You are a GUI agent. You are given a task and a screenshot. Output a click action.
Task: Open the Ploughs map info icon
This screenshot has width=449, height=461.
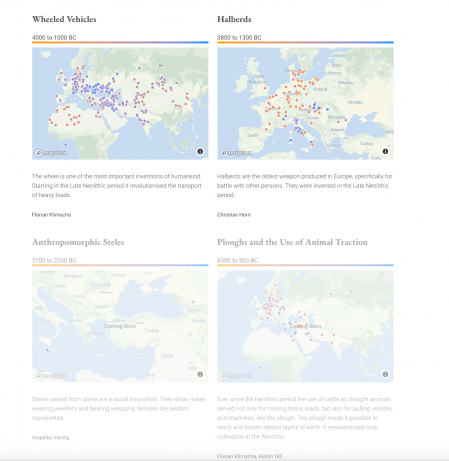[385, 374]
